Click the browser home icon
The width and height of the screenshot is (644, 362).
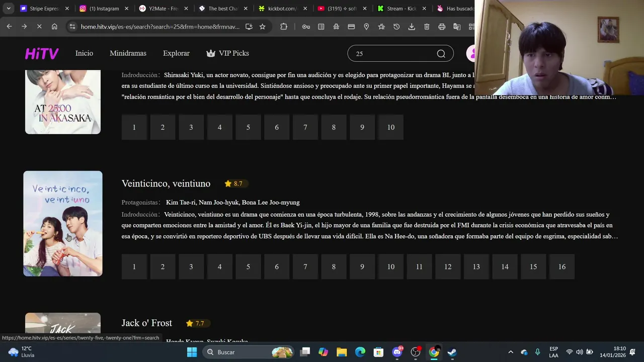(54, 27)
